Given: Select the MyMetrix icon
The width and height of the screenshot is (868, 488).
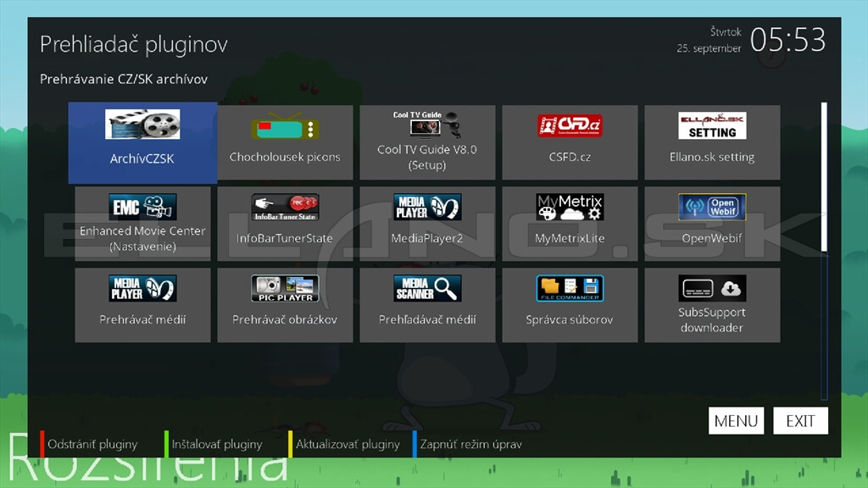Looking at the screenshot, I should coord(570,207).
